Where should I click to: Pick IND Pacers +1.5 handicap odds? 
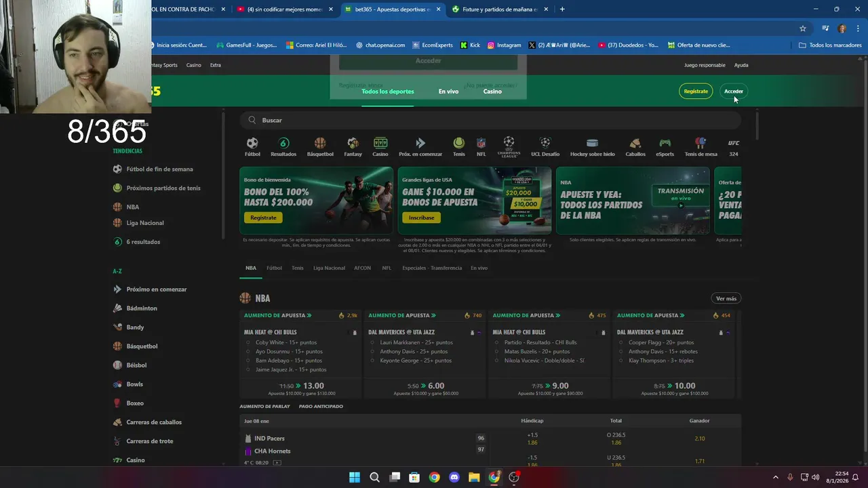[532, 439]
